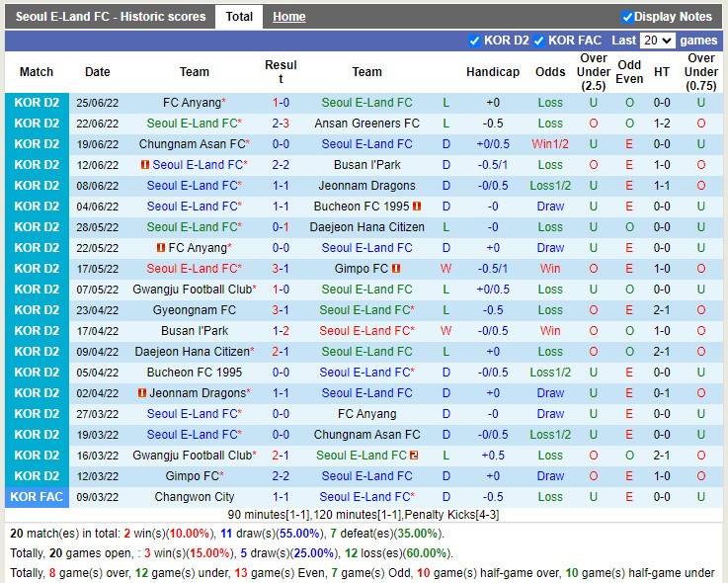The width and height of the screenshot is (728, 583).
Task: Open Changwon City team link
Action: coord(195,497)
